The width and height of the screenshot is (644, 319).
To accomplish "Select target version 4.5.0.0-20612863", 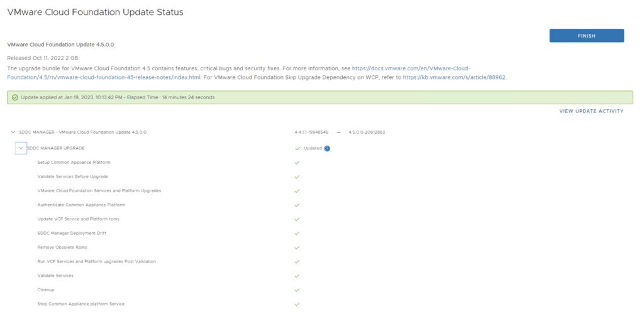I will tap(367, 132).
